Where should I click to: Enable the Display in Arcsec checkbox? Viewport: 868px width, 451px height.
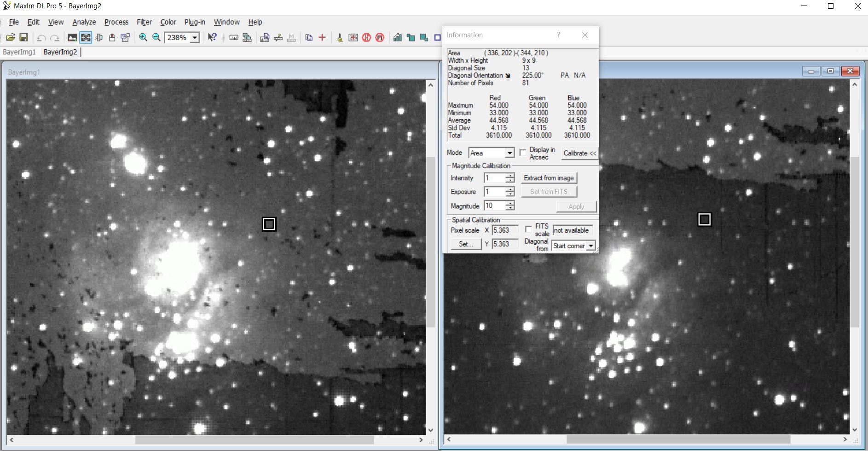[x=523, y=153]
